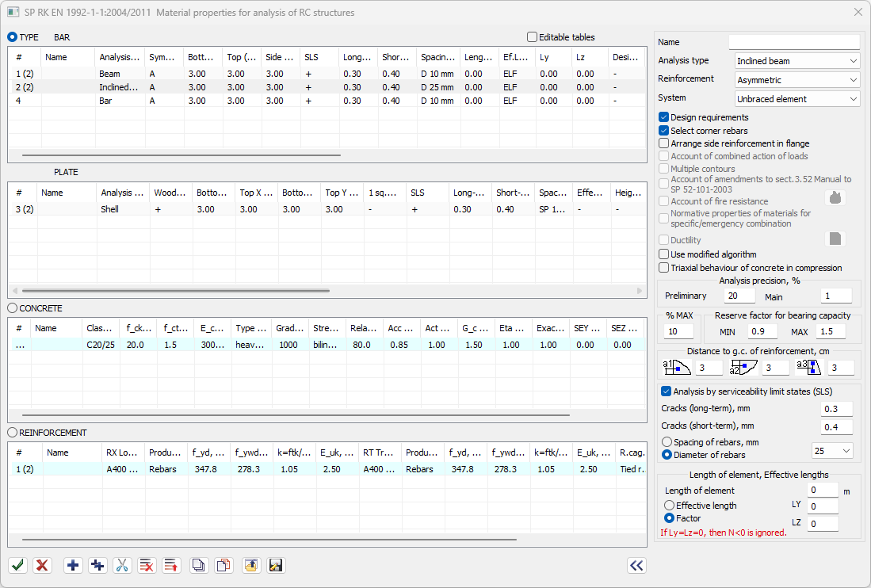The width and height of the screenshot is (871, 588).
Task: Click the open-folder load icon
Action: click(x=250, y=565)
